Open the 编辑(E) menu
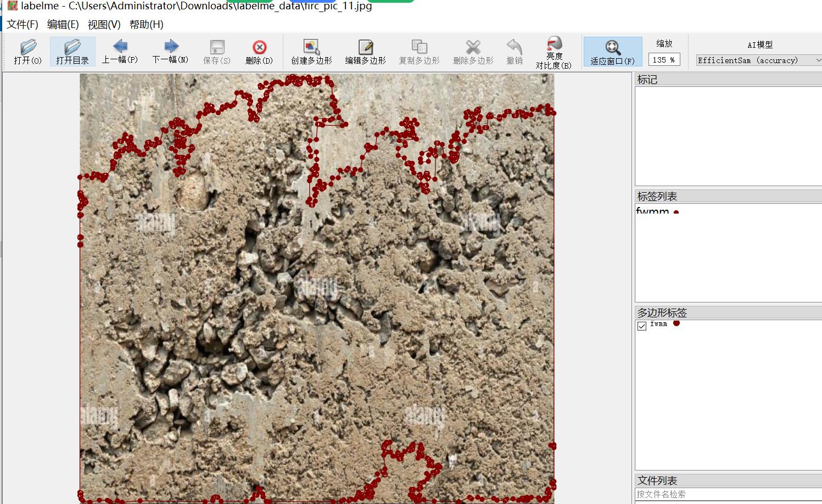 (63, 24)
